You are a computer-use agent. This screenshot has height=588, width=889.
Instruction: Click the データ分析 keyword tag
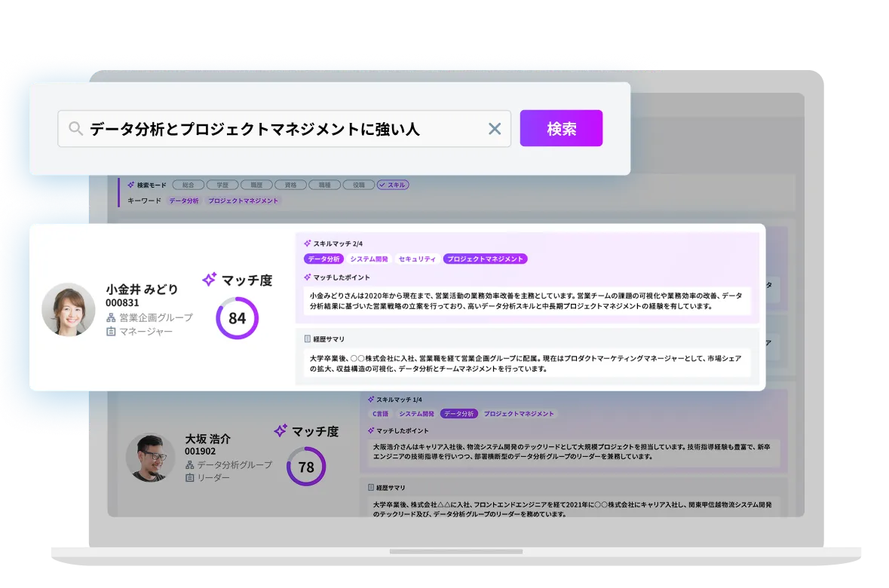[184, 201]
